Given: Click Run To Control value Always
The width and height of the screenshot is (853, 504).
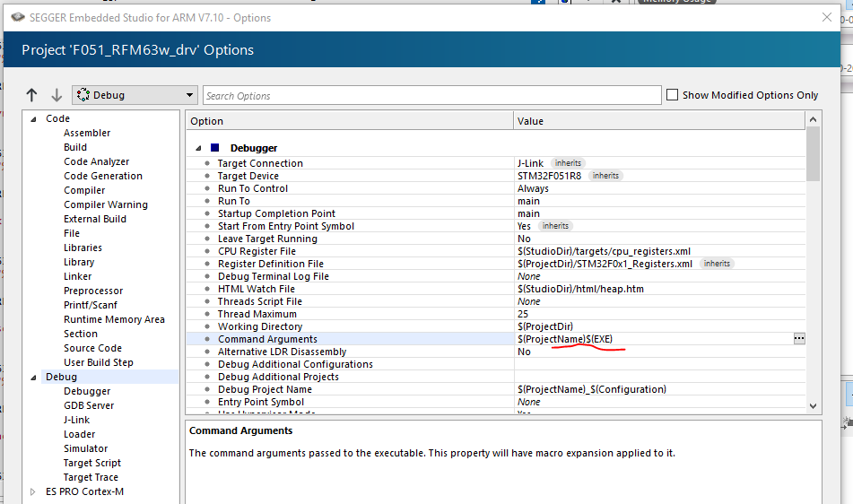Looking at the screenshot, I should click(533, 188).
